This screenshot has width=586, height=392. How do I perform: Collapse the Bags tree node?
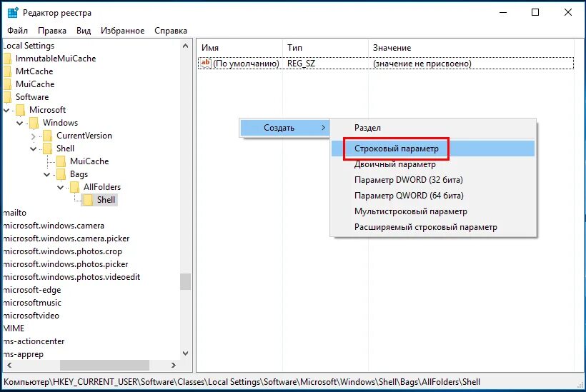tap(46, 174)
